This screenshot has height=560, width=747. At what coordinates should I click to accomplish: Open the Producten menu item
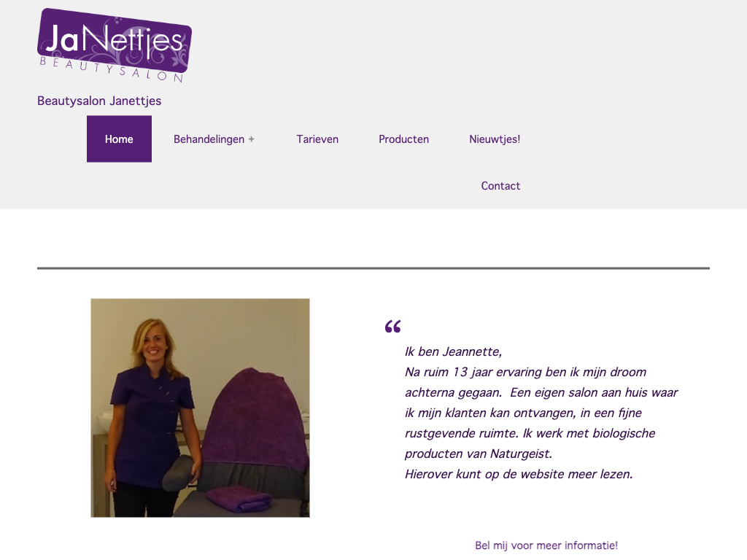tap(403, 139)
